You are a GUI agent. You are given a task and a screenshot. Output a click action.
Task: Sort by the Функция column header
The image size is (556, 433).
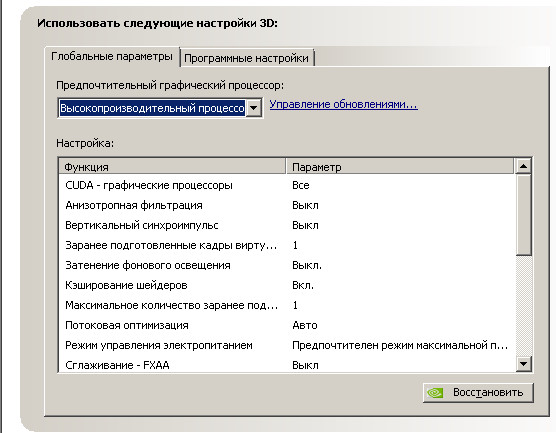click(172, 167)
